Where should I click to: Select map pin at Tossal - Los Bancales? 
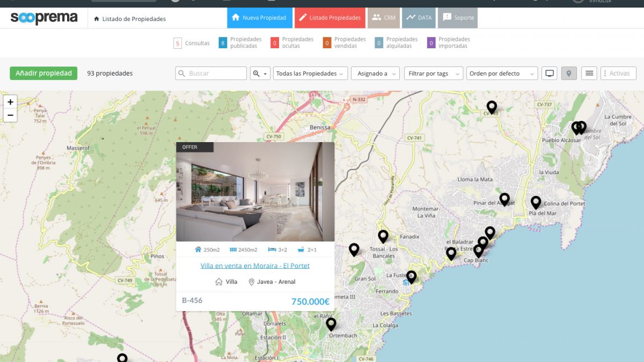click(383, 236)
